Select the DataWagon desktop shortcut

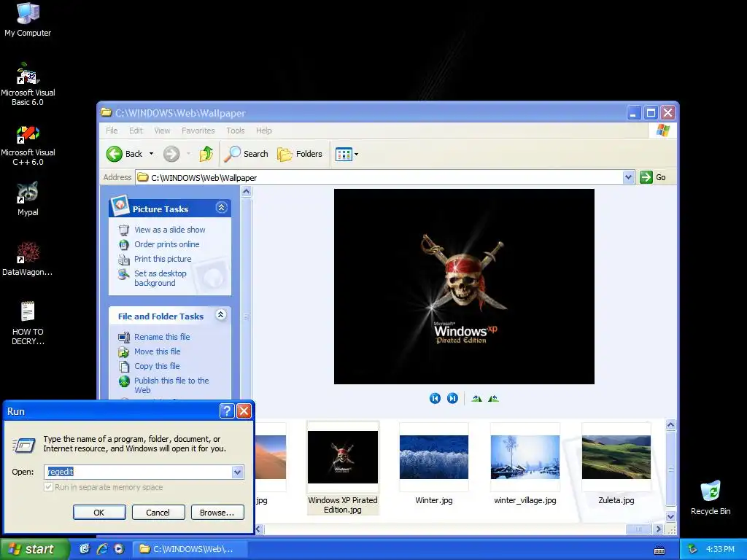[x=28, y=259]
